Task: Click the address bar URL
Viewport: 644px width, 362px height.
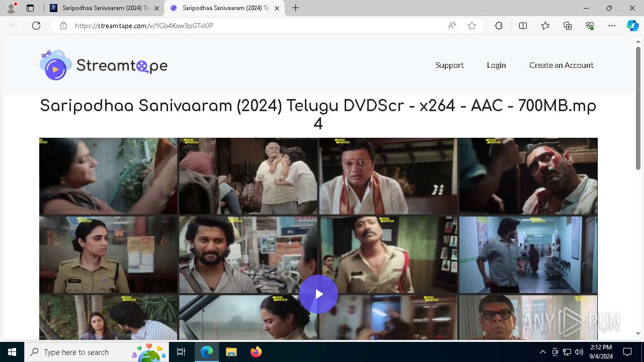Action: (144, 26)
